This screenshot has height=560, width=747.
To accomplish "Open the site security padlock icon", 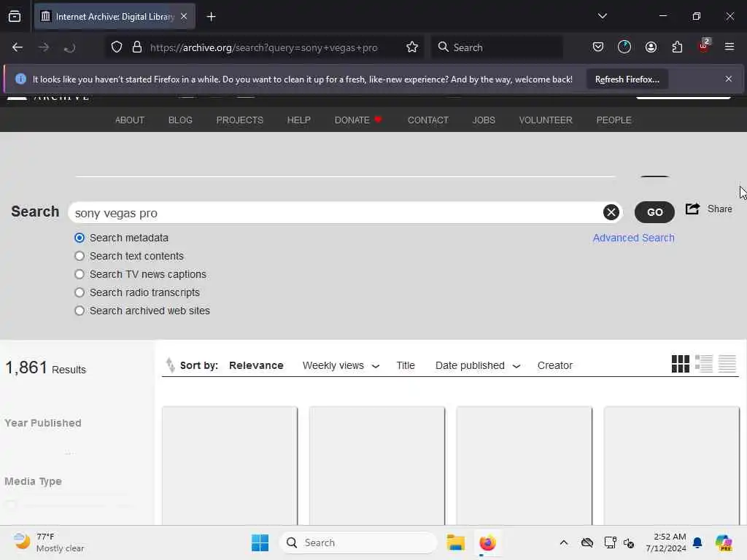I will pyautogui.click(x=137, y=47).
